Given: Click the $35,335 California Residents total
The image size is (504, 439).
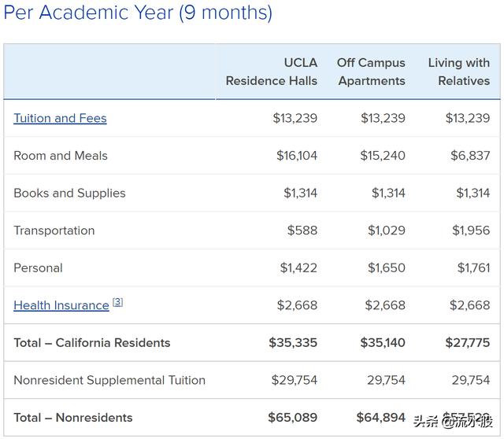Looking at the screenshot, I should click(293, 343).
